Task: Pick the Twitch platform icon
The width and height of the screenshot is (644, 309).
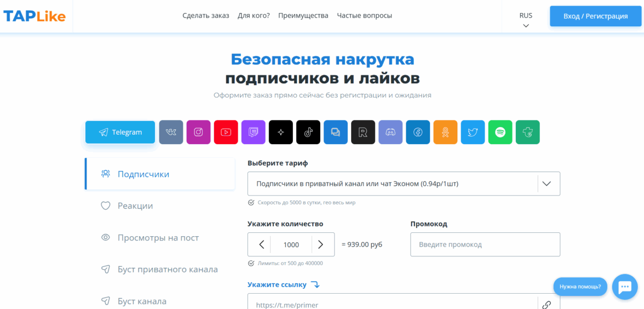Action: [253, 132]
